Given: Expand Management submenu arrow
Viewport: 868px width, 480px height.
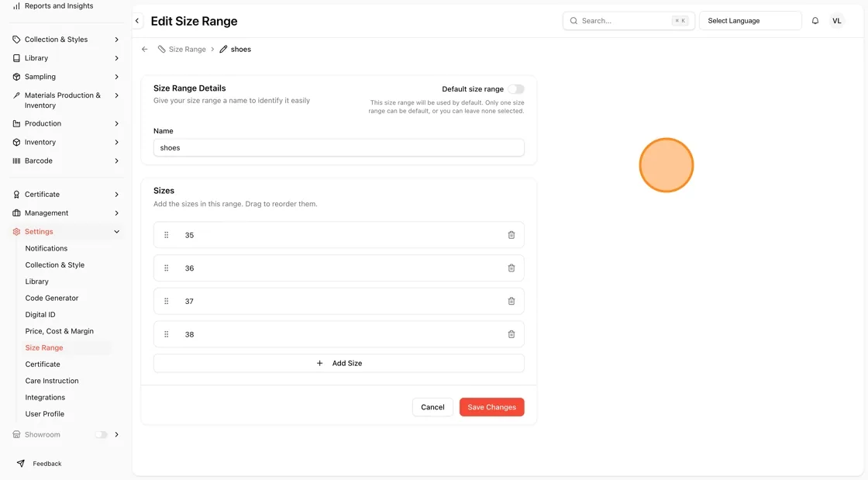Looking at the screenshot, I should [117, 213].
